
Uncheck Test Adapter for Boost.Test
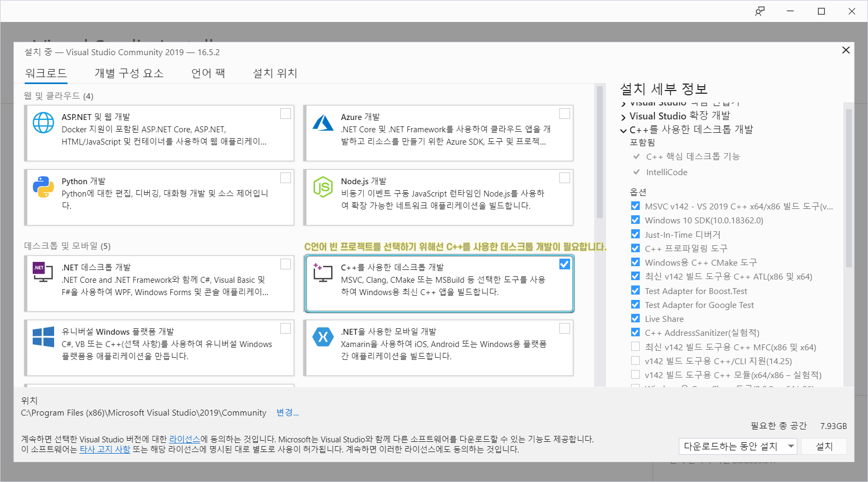(x=635, y=291)
